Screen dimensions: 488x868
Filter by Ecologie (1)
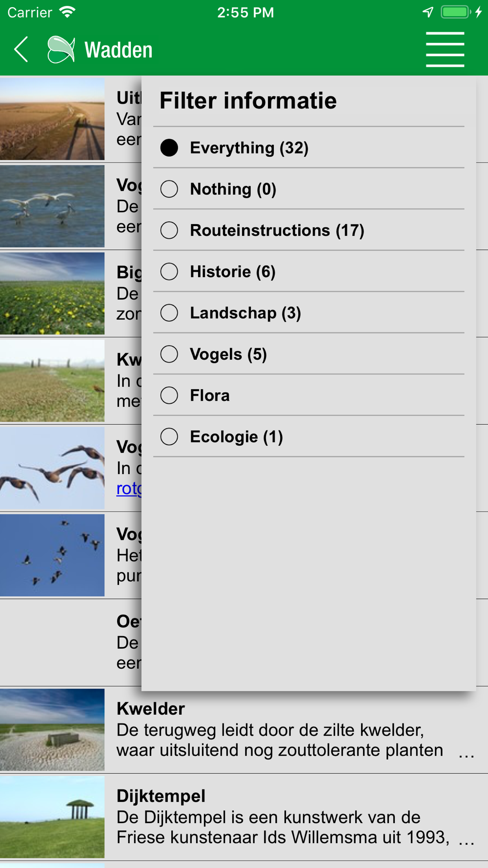[308, 436]
